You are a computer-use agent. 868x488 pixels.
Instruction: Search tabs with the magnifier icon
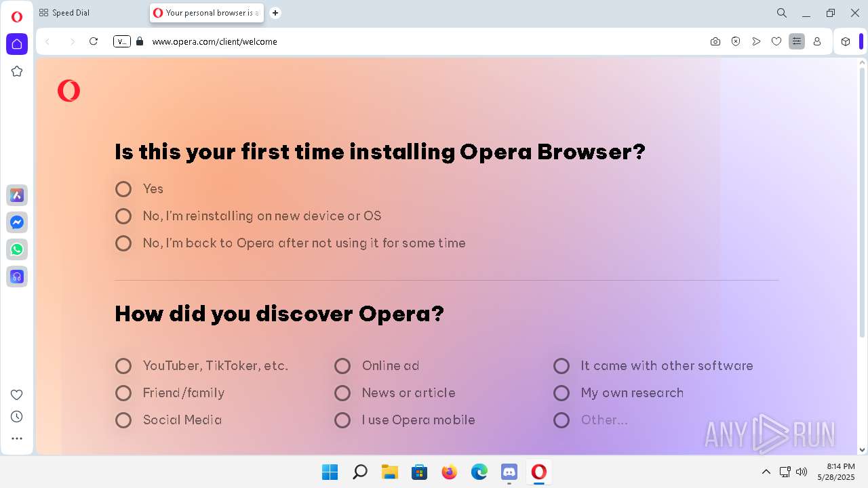[782, 13]
